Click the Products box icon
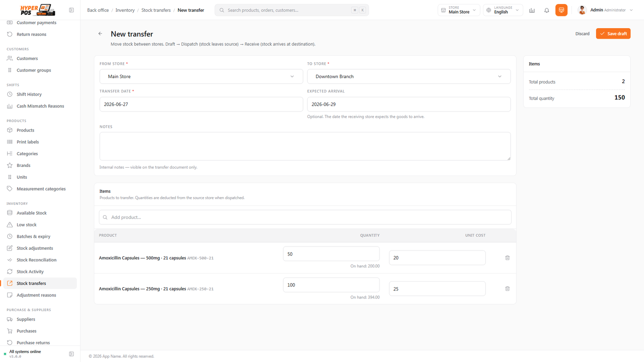Image resolution: width=644 pixels, height=362 pixels. click(x=10, y=130)
